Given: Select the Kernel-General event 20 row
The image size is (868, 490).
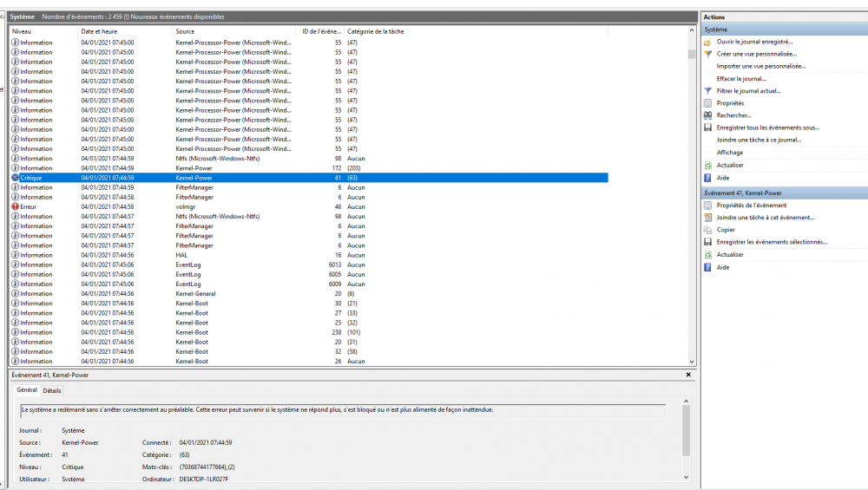Looking at the screenshot, I should [309, 294].
